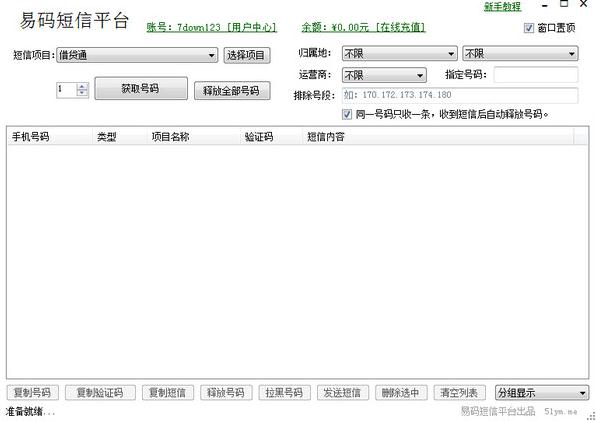Click the 选择项目 button
Viewport: 596px width, 421px height.
[x=247, y=55]
